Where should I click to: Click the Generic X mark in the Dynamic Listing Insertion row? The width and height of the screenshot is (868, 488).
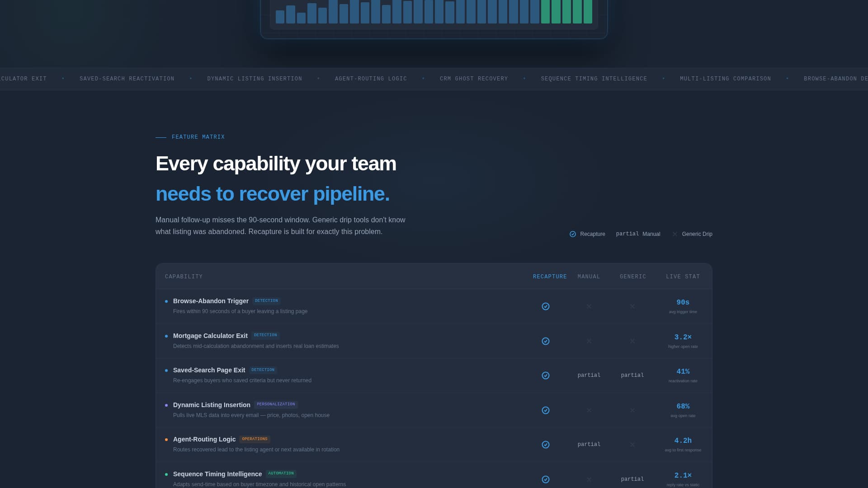632,410
